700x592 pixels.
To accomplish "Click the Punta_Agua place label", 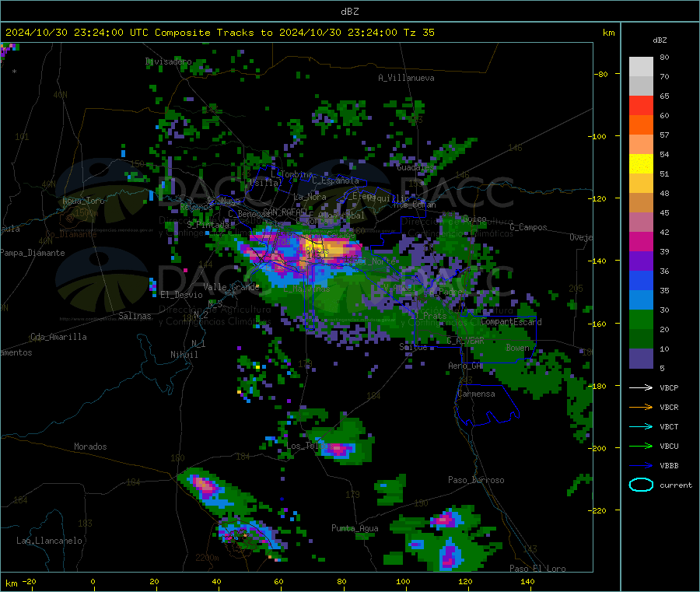I will (x=355, y=528).
